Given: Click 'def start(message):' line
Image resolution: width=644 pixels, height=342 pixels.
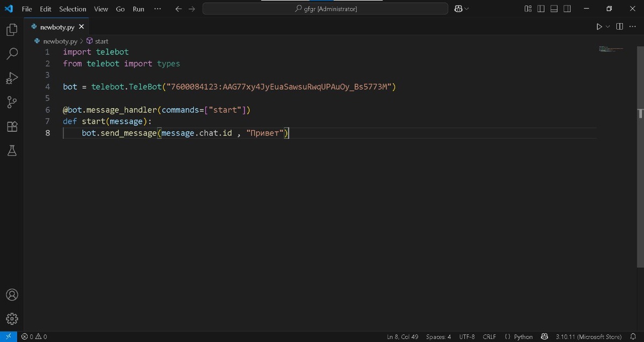Looking at the screenshot, I should [107, 121].
